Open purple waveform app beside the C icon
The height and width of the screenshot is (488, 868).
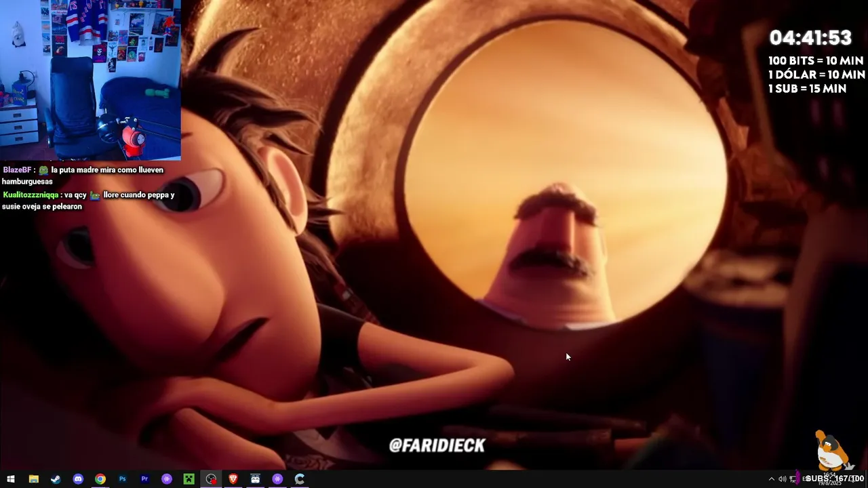(x=277, y=479)
